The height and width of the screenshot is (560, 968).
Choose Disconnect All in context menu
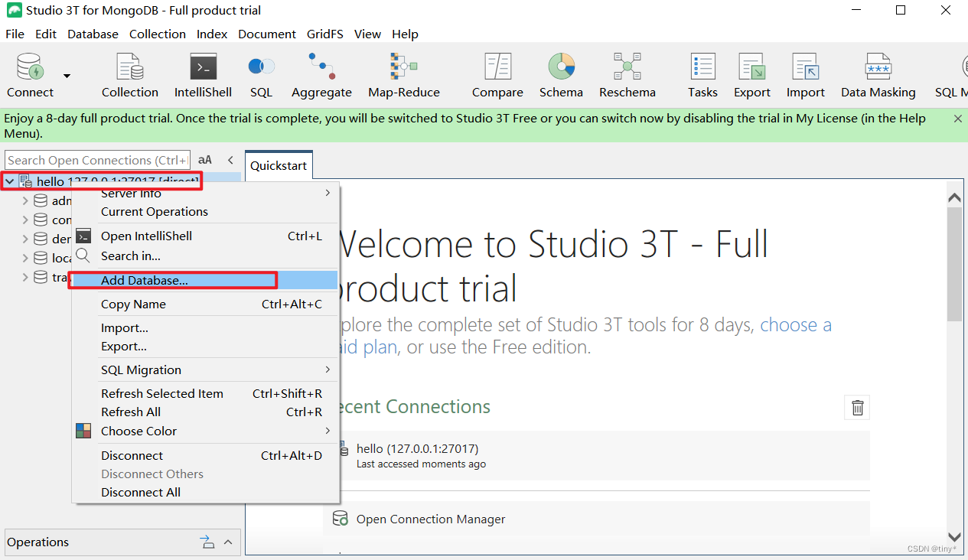[205, 493]
